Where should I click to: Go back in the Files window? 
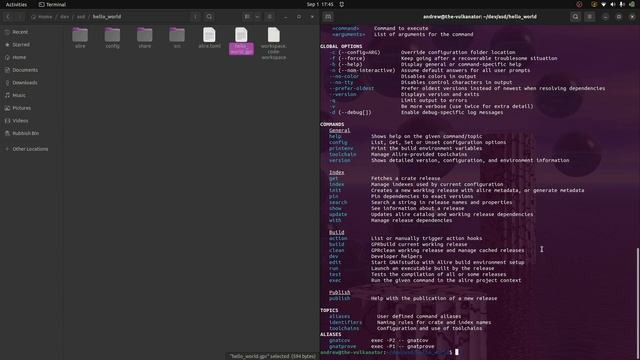point(8,17)
